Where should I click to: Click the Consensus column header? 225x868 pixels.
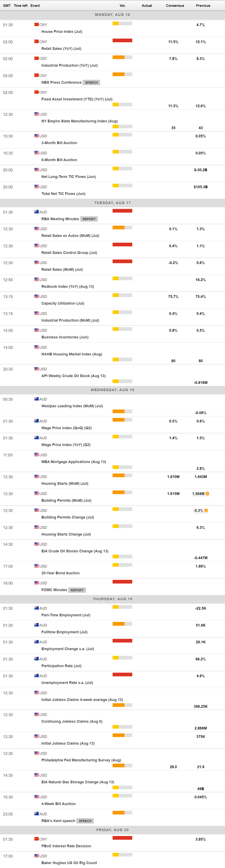[175, 6]
